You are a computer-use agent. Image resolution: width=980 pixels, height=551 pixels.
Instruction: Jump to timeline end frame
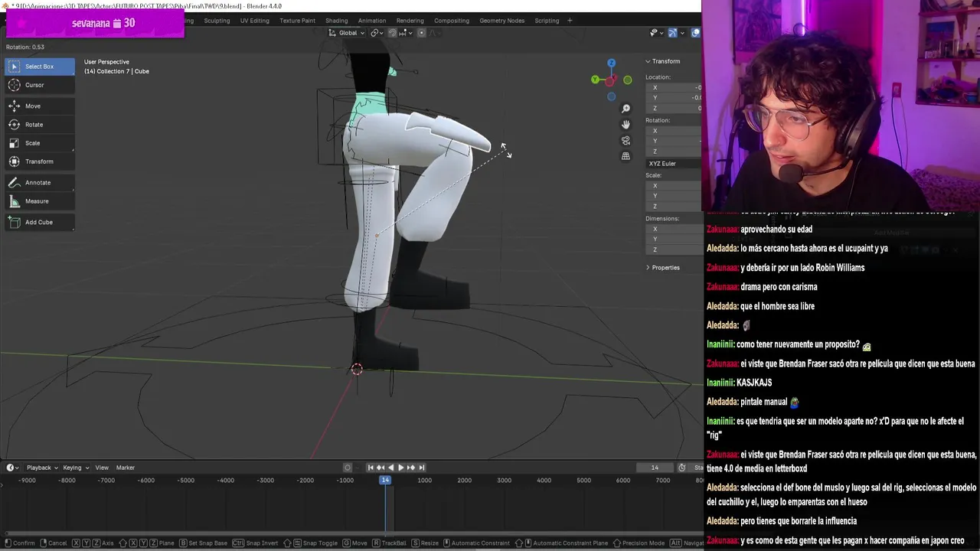[421, 468]
